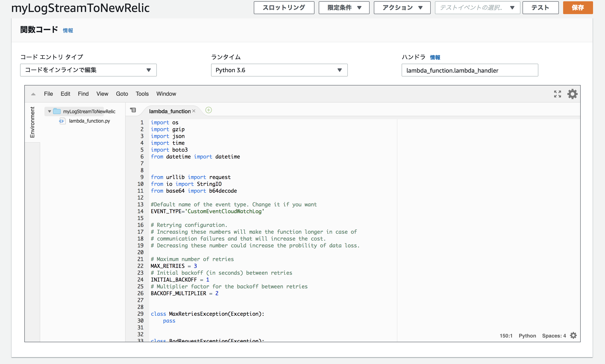Click the myLogStreamToNewRelic folder icon
The width and height of the screenshot is (605, 364).
pos(57,111)
